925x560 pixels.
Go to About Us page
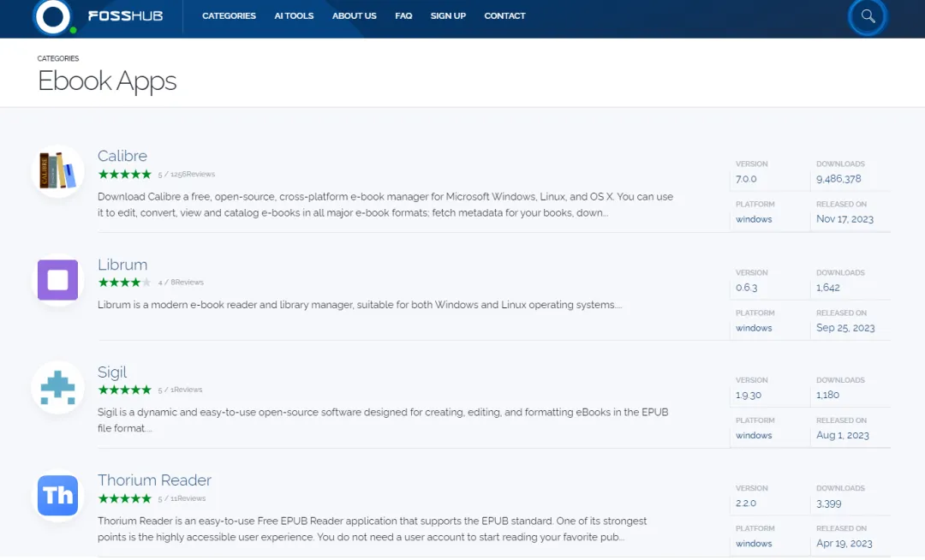click(x=354, y=16)
